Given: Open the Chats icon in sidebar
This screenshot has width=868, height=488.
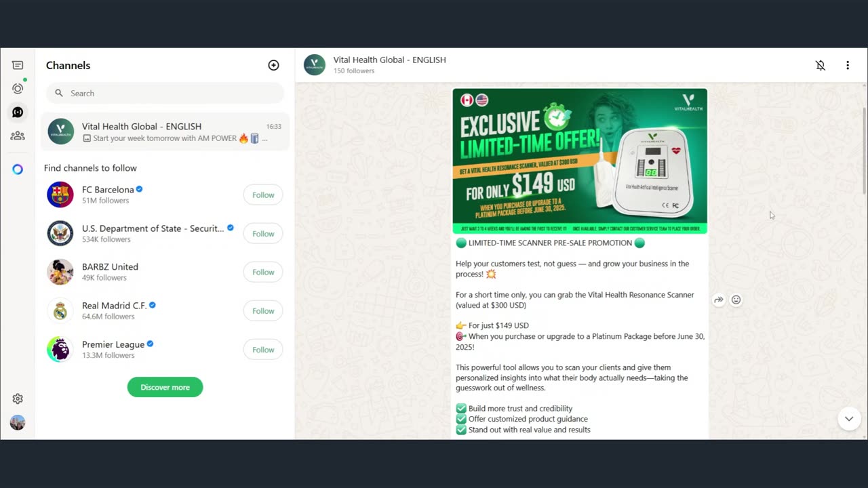Looking at the screenshot, I should point(18,66).
